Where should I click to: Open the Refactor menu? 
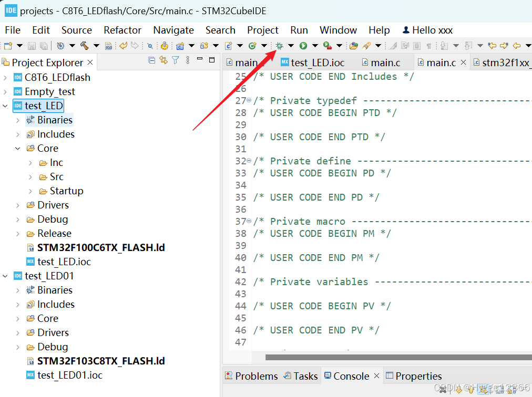click(x=122, y=30)
